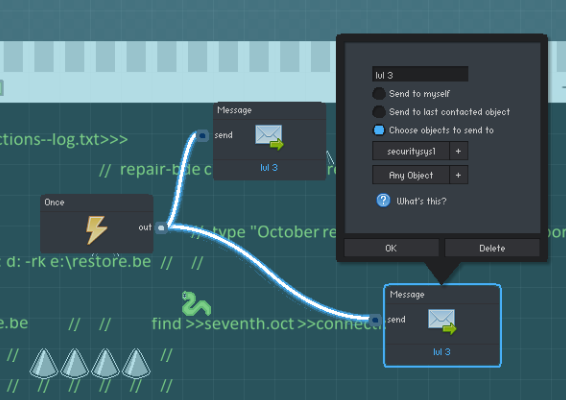566x401 pixels.
Task: Open the Any Object selector
Action: (411, 175)
